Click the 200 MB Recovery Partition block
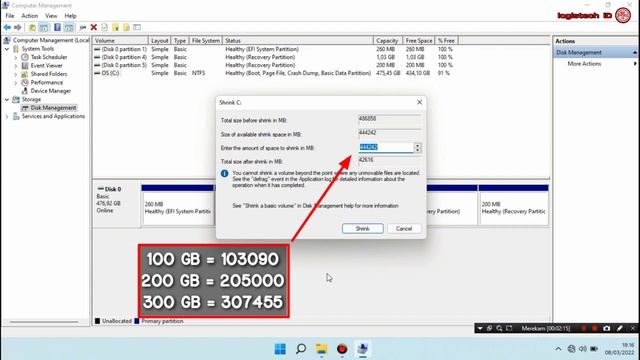This screenshot has height=360, width=640. [x=513, y=205]
